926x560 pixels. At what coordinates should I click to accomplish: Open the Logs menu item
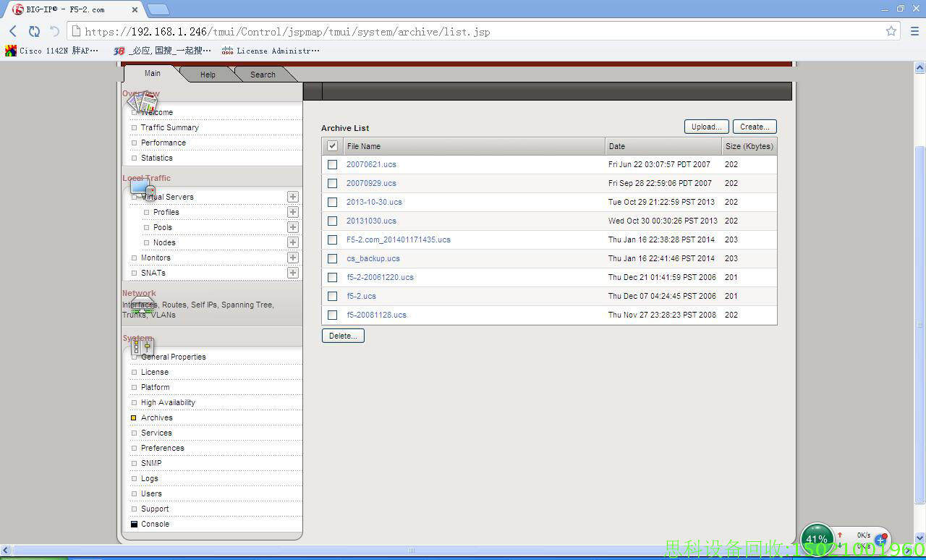coord(150,478)
